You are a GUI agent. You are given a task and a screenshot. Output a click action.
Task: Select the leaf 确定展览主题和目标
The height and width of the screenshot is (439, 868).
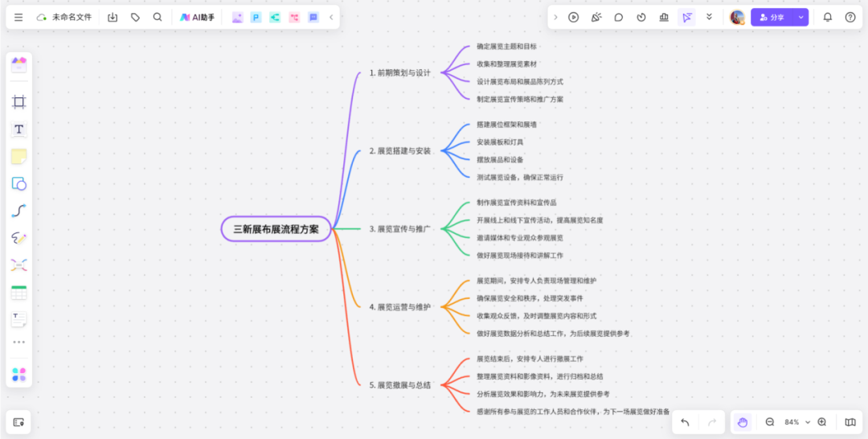[506, 46]
